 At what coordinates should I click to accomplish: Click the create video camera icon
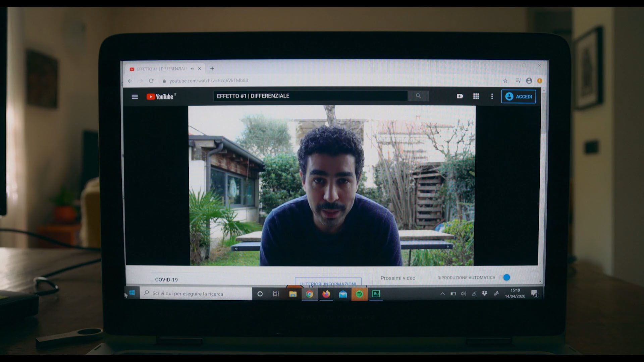tap(460, 96)
